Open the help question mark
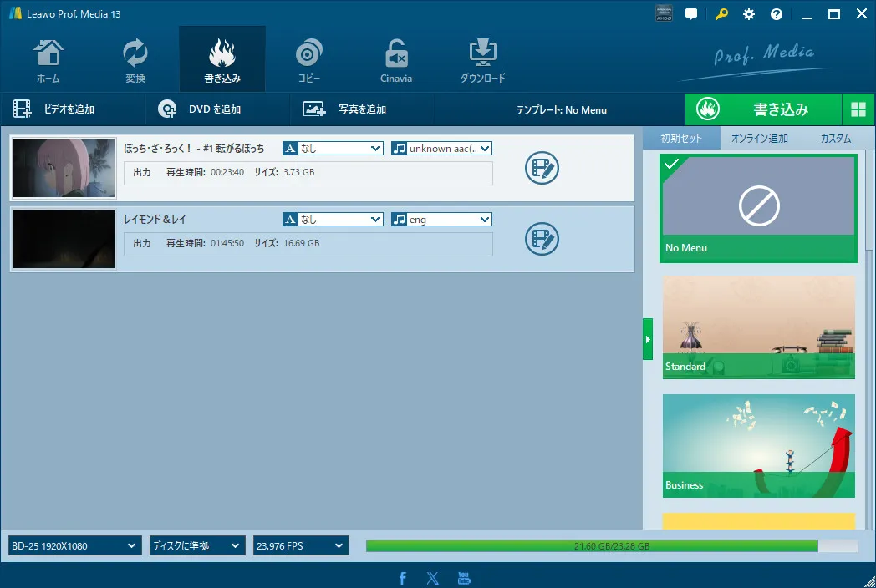876x588 pixels. (x=777, y=14)
